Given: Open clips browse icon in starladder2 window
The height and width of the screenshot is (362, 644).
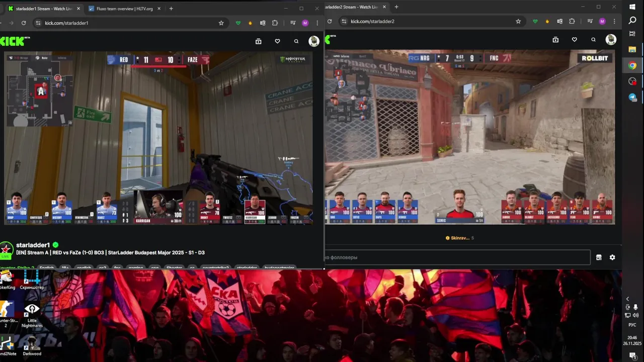Looking at the screenshot, I should pyautogui.click(x=555, y=40).
